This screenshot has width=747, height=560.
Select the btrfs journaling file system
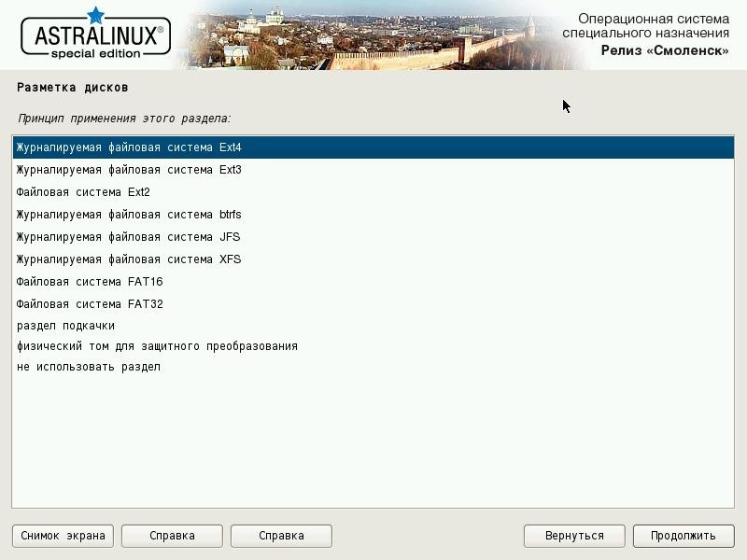coord(373,215)
